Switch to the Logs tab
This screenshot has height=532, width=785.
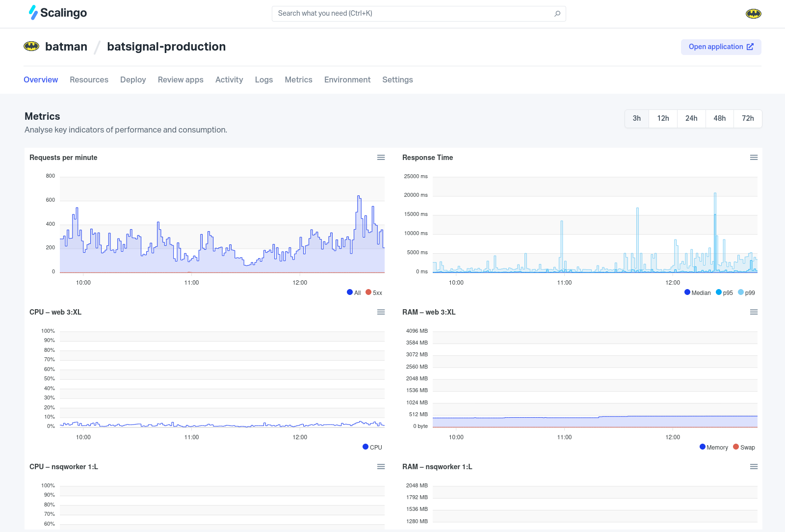tap(263, 80)
